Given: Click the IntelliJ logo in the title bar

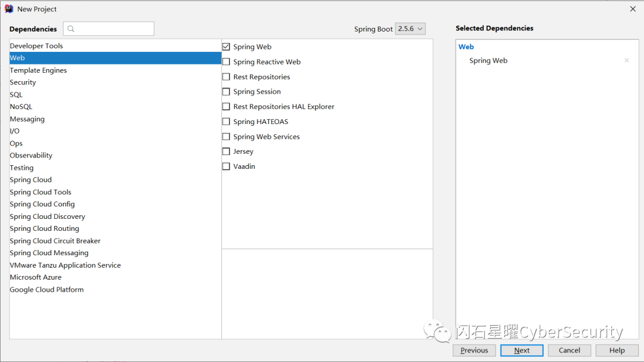Looking at the screenshot, I should 8,9.
